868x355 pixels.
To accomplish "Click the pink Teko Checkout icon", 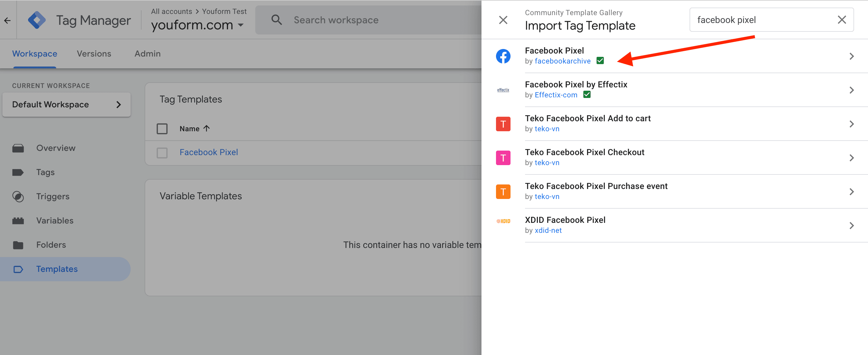I will [x=503, y=158].
